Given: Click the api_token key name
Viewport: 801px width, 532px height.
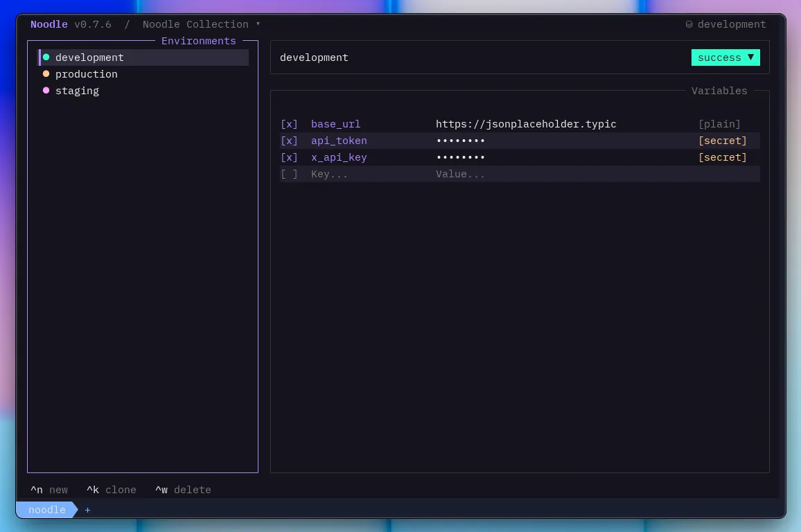Looking at the screenshot, I should pos(339,141).
